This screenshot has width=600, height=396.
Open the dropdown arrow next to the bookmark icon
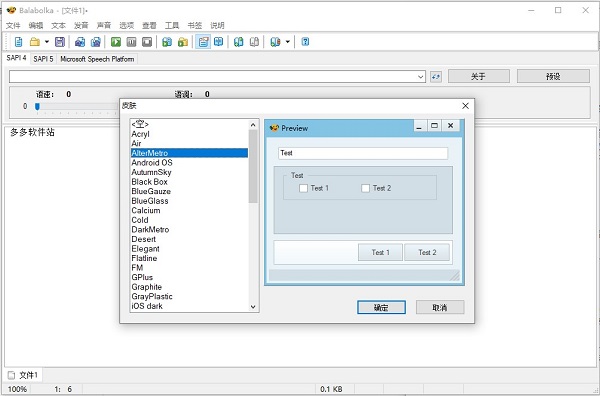287,42
